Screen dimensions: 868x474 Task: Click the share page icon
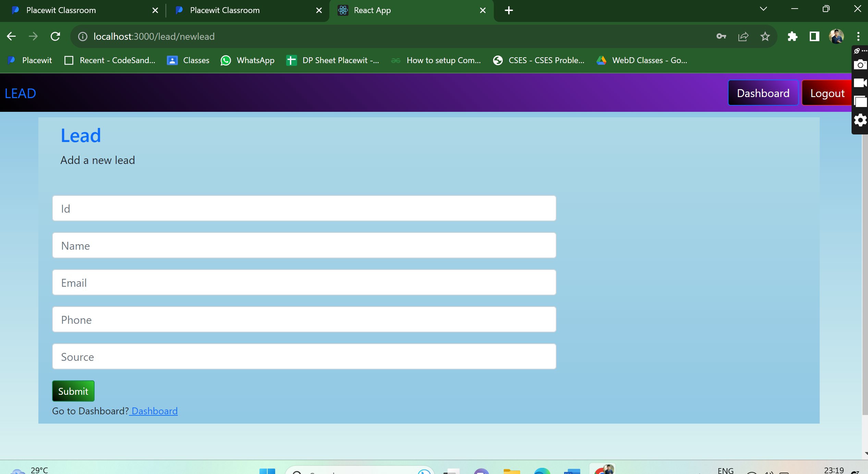click(x=743, y=36)
